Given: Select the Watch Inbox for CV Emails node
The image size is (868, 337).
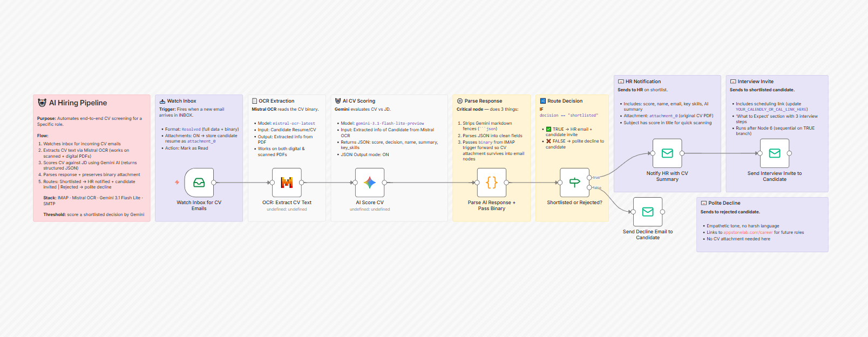Looking at the screenshot, I should pos(199,183).
